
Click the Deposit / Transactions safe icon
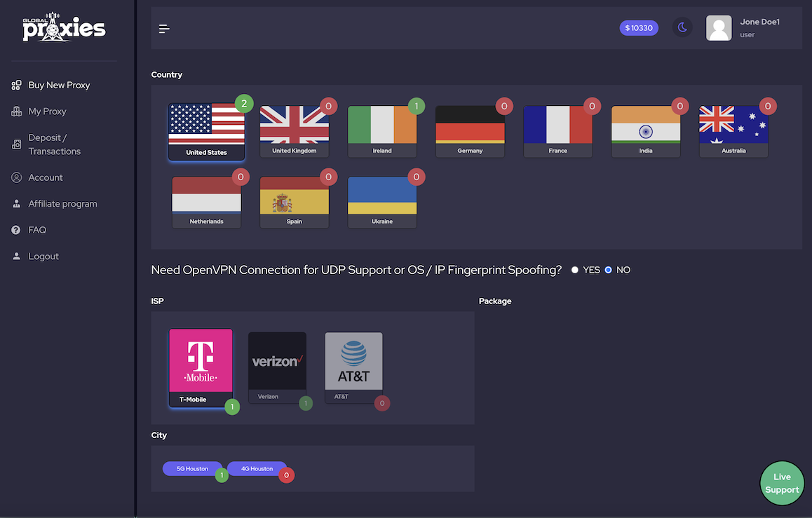(x=17, y=144)
